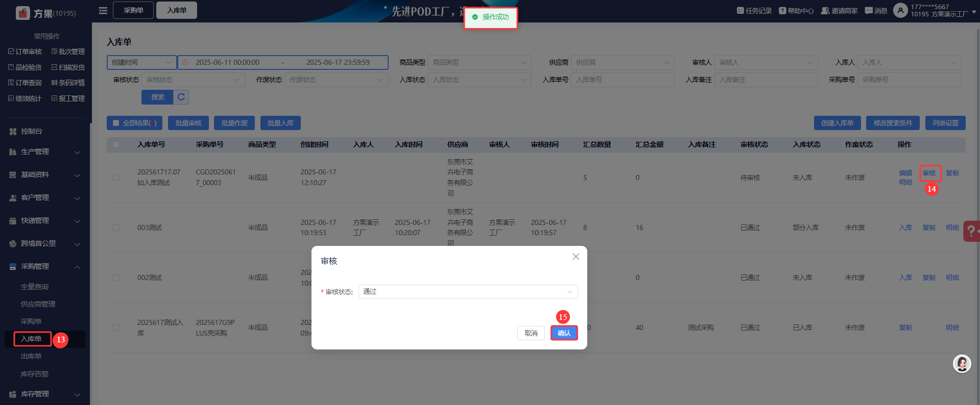Viewport: 980px width, 405px height.
Task: Open the 帮助中心 help center
Action: [796, 11]
